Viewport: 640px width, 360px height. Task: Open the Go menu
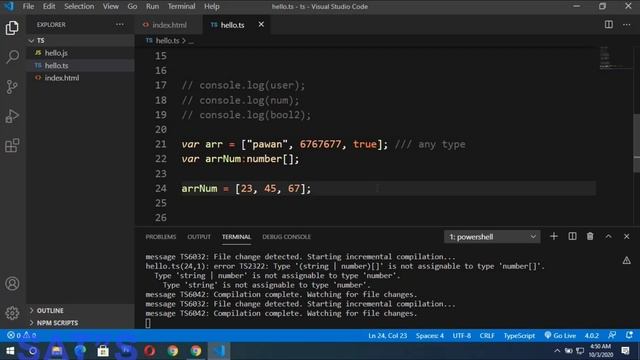(132, 7)
